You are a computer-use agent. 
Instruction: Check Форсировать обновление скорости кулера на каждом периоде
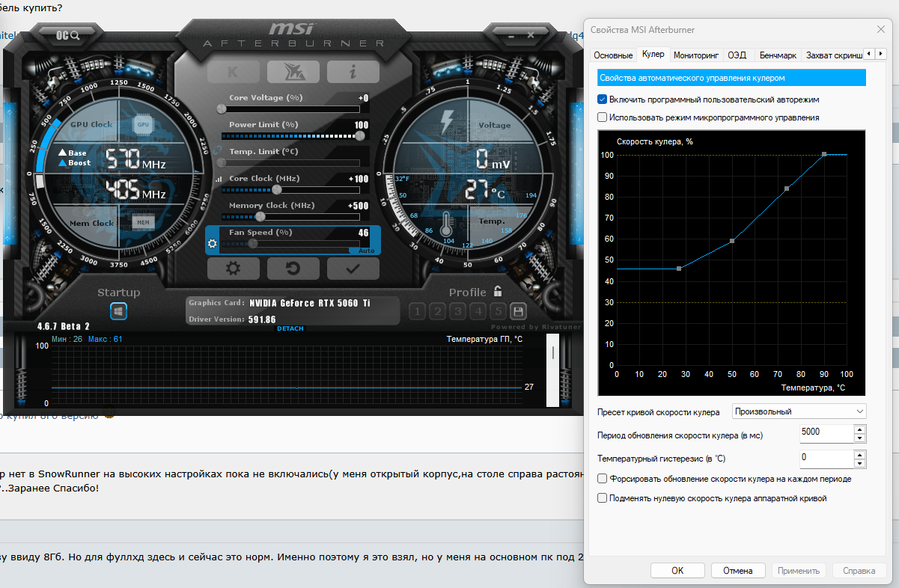[603, 479]
